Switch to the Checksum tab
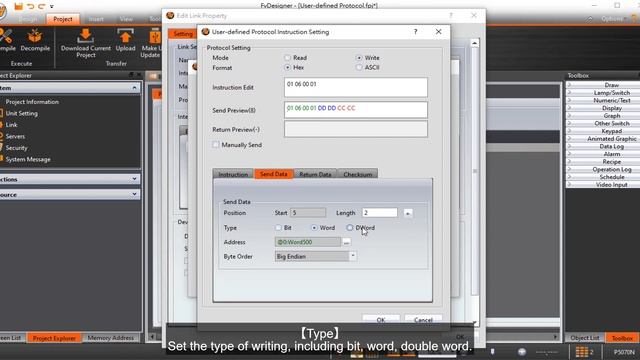The height and width of the screenshot is (360, 640). pyautogui.click(x=358, y=174)
